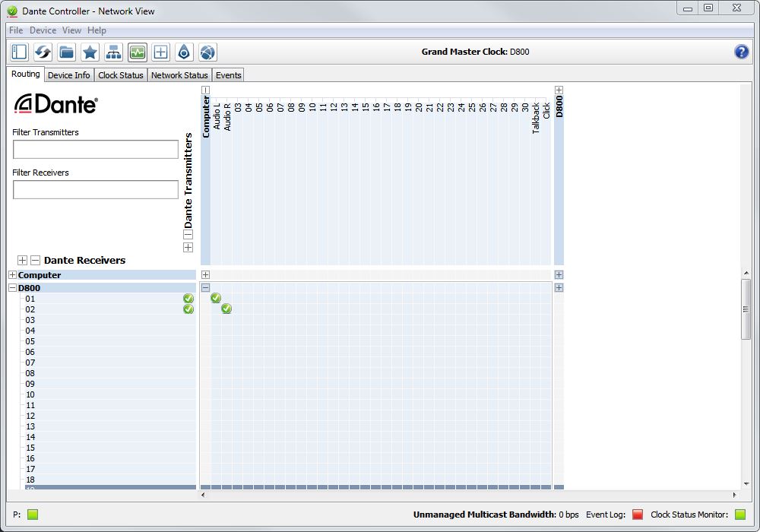This screenshot has width=760, height=532.
Task: Collapse the Computer transmitter column
Action: pos(205,90)
